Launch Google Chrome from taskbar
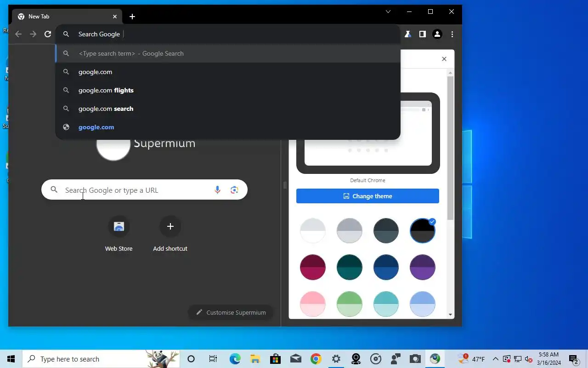This screenshot has width=588, height=368. pos(316,359)
